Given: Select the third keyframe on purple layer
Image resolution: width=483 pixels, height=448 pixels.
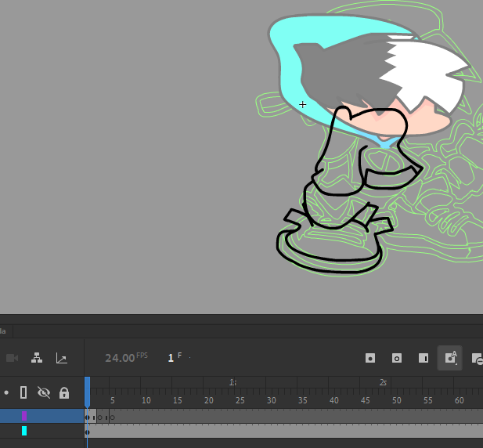Looking at the screenshot, I should coord(113,417).
